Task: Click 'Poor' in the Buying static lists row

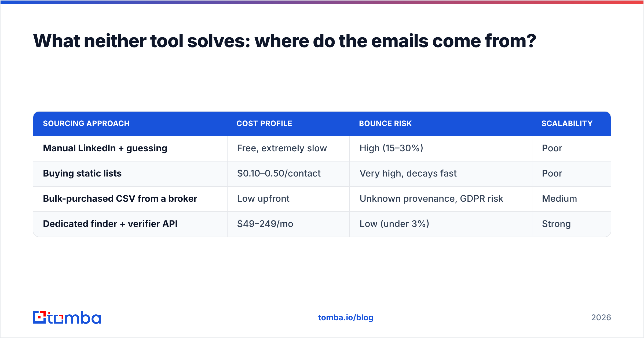Action: click(x=572, y=174)
